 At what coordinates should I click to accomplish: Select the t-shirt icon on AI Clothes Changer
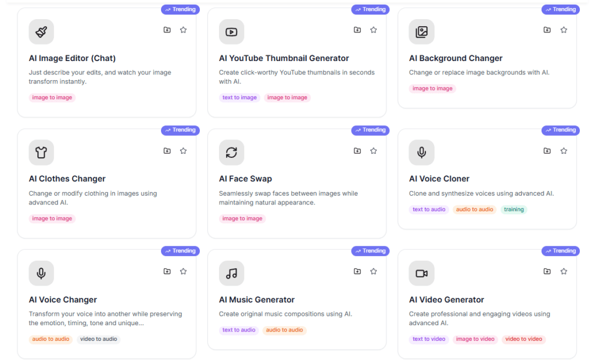[41, 153]
